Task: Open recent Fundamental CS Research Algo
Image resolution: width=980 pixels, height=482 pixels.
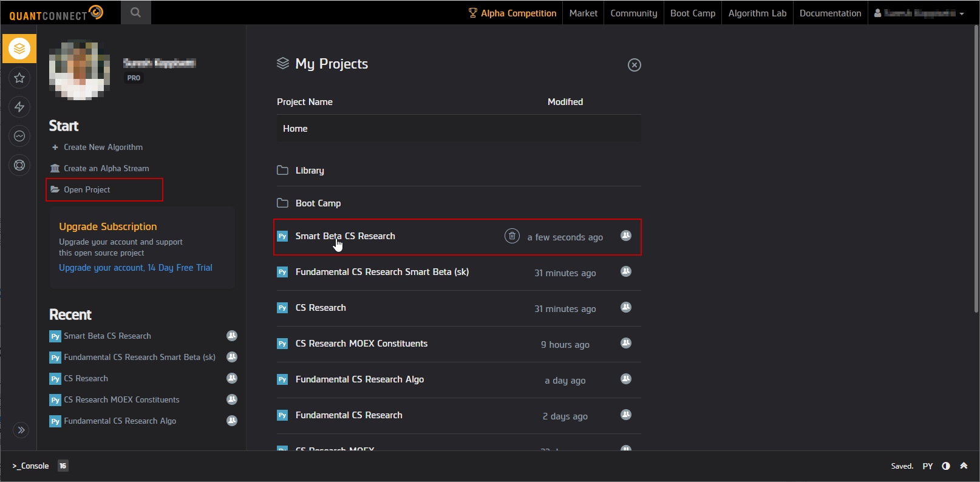Action: (x=120, y=421)
